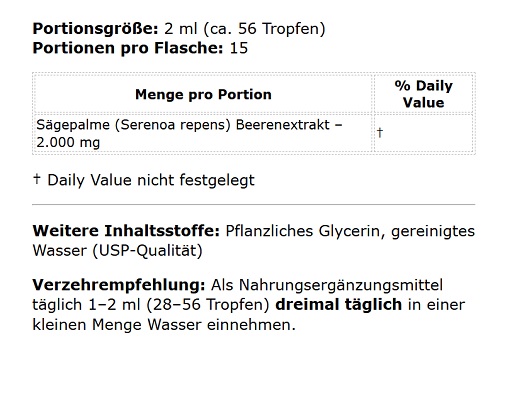Click the Portionsgröße bold label
This screenshot has height=394, width=512.
pyautogui.click(x=95, y=29)
